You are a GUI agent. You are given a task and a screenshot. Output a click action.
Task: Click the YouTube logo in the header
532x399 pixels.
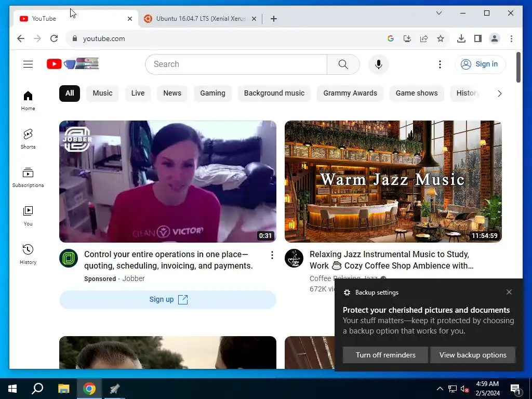[x=73, y=64]
